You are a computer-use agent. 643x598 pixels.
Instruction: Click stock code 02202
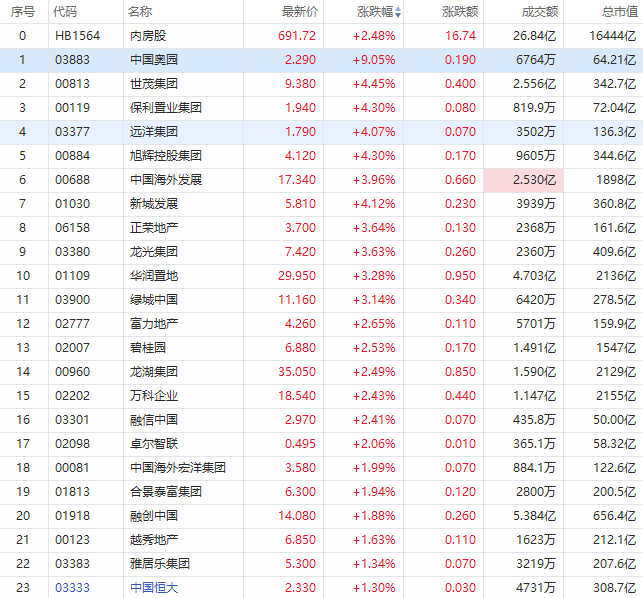72,396
